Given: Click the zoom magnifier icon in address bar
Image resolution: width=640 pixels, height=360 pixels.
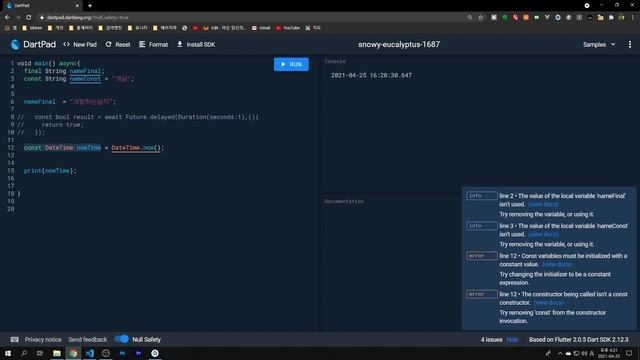Looking at the screenshot, I should click(470, 18).
